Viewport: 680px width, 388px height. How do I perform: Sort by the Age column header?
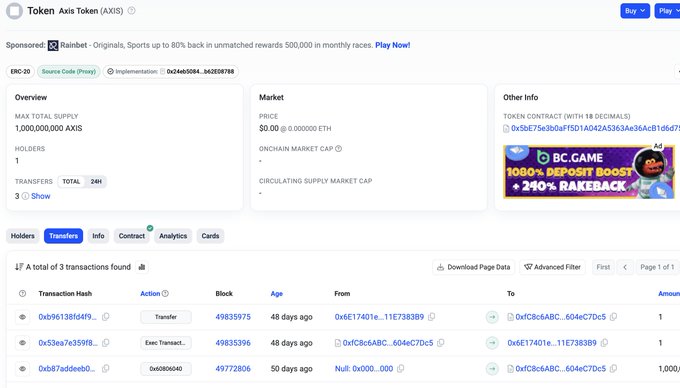(277, 293)
